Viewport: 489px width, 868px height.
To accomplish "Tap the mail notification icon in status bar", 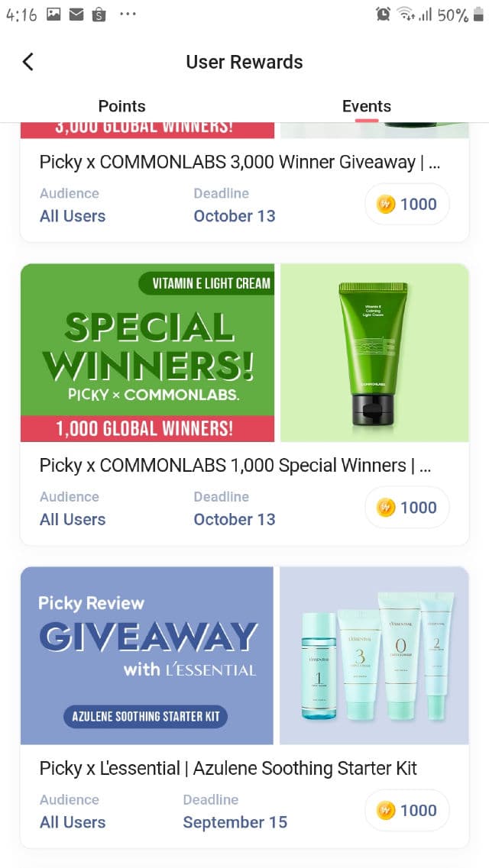I will pyautogui.click(x=76, y=15).
